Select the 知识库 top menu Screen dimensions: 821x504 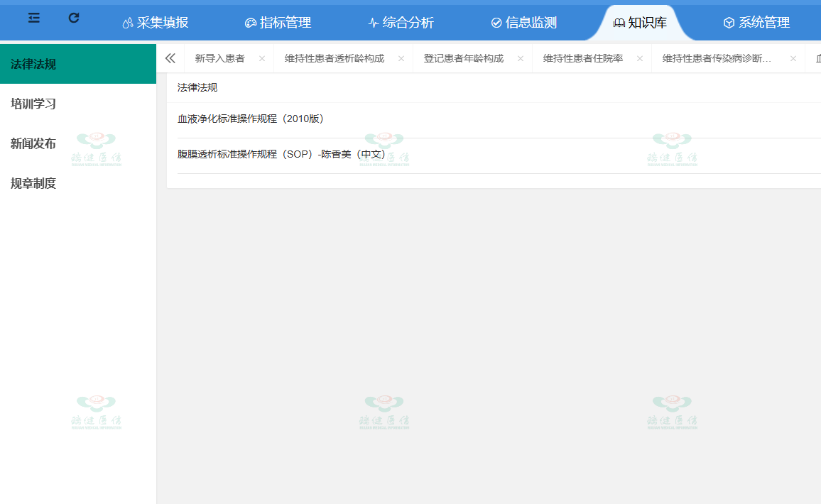coord(641,23)
